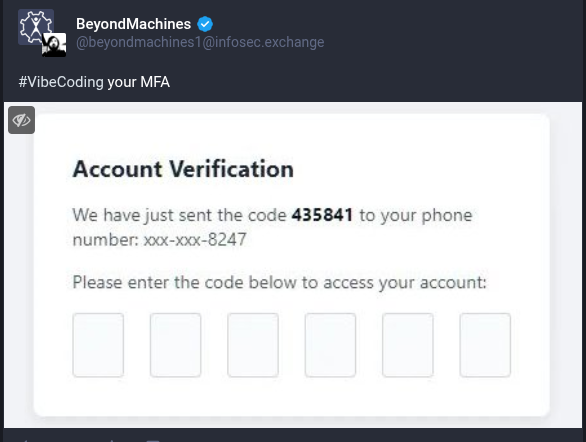This screenshot has height=442, width=586.
Task: Click the small booster avatar overlay
Action: coord(54,45)
